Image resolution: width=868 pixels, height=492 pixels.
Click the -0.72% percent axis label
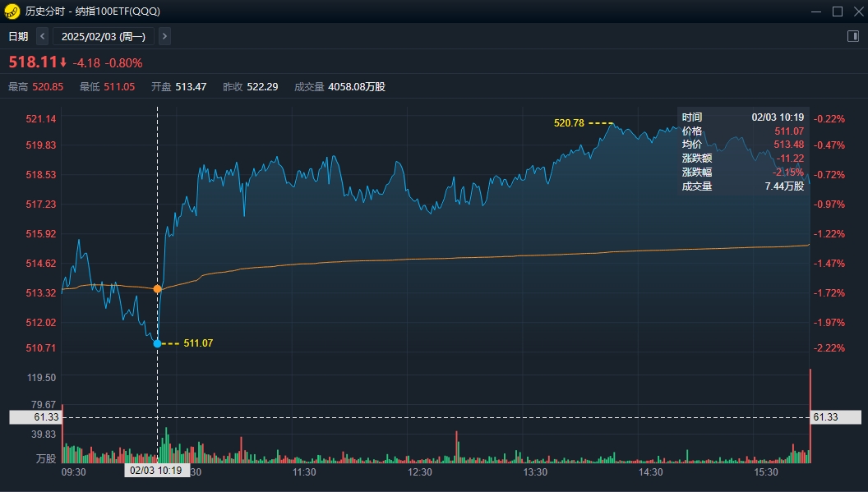[x=829, y=175]
